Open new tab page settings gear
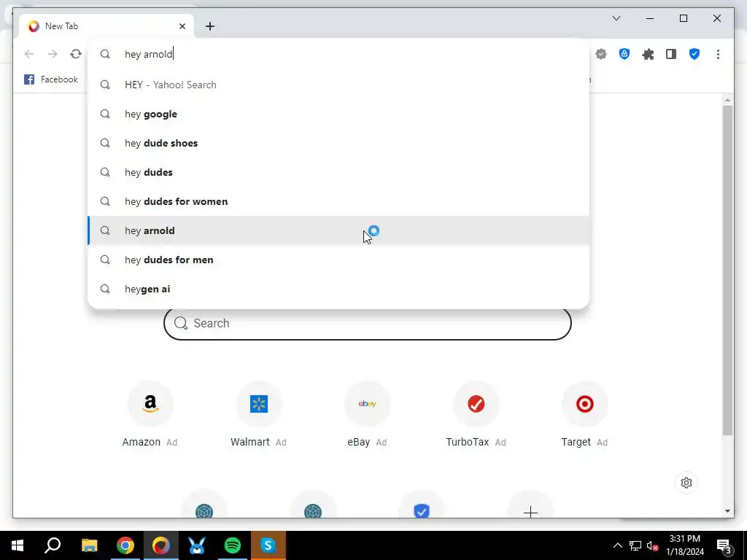The height and width of the screenshot is (560, 747). pos(686,483)
